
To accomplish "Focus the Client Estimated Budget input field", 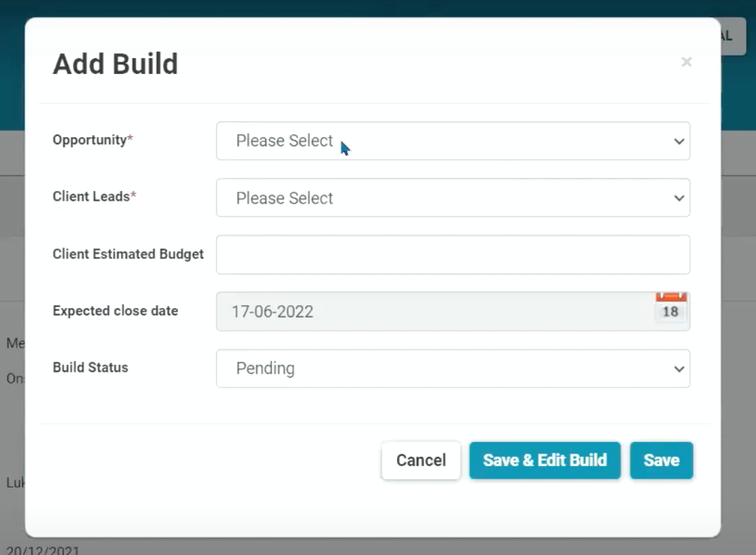I will [452, 255].
